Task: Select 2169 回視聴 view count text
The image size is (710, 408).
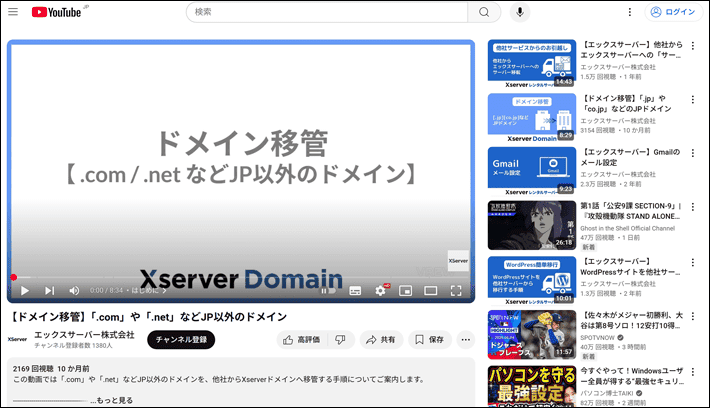Action: [x=33, y=369]
